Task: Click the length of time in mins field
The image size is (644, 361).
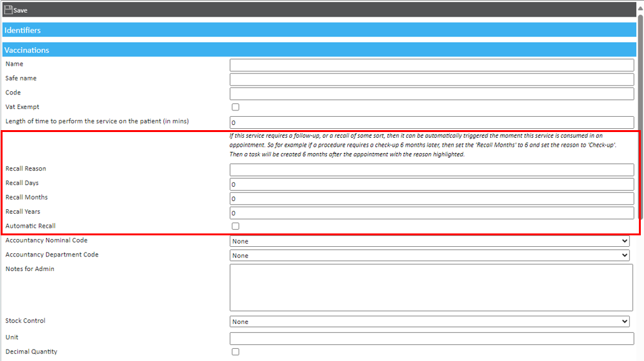Action: [431, 122]
